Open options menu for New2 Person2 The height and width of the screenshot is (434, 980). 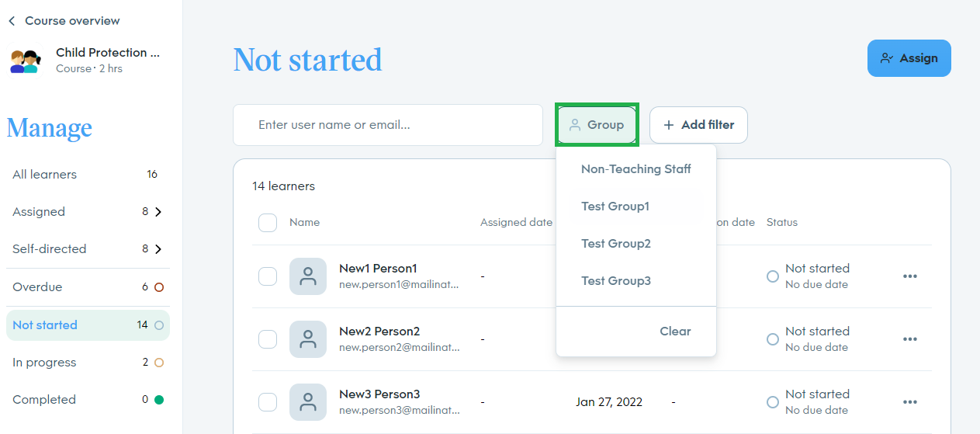click(x=910, y=339)
